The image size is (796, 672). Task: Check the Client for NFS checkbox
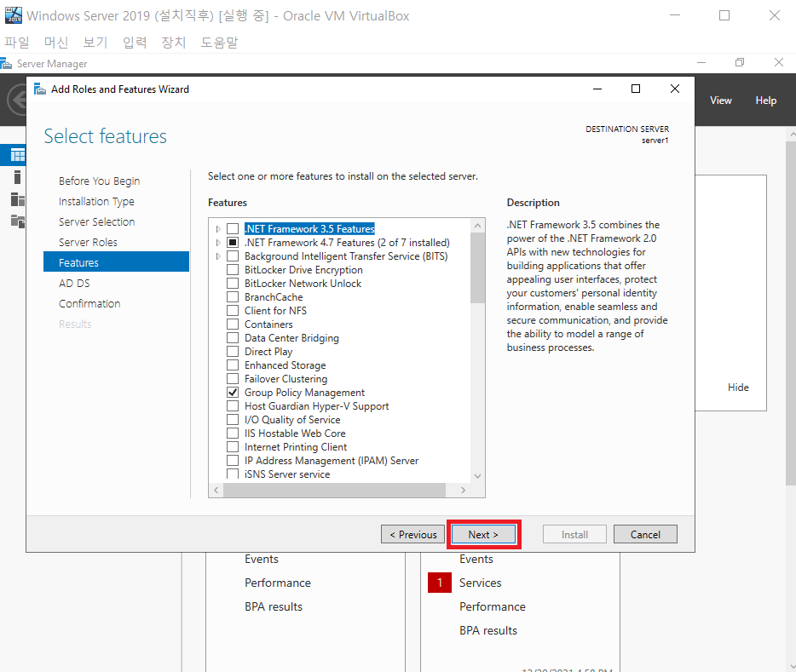[233, 311]
